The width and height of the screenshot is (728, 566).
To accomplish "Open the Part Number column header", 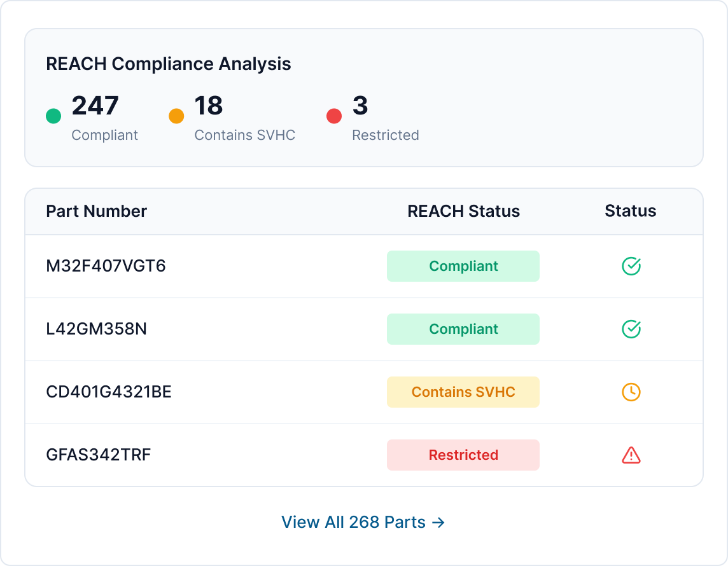I will click(96, 211).
